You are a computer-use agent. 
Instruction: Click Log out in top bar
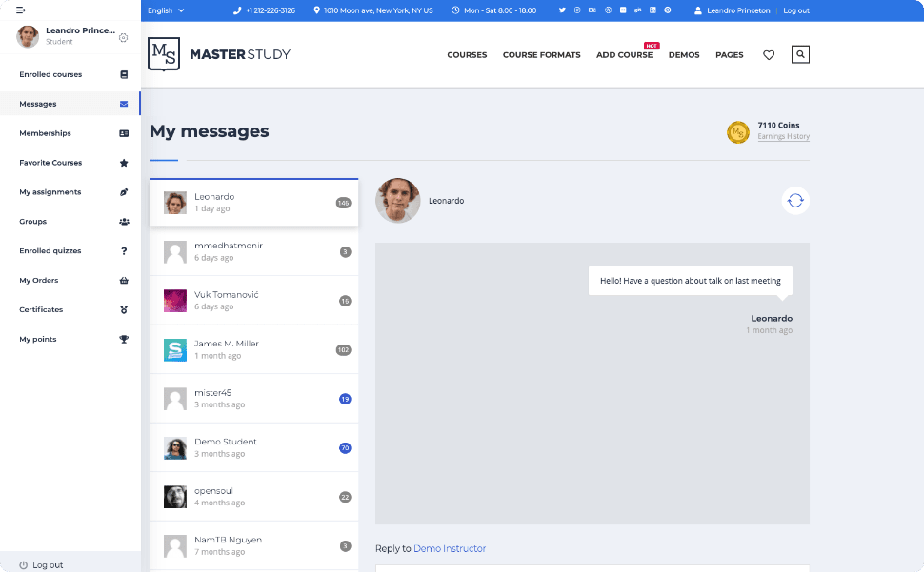point(795,10)
